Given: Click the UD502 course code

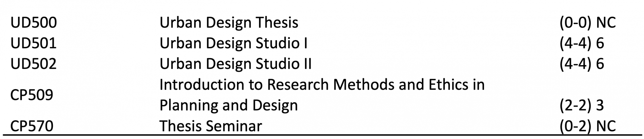Looking at the screenshot, I should pos(34,64).
